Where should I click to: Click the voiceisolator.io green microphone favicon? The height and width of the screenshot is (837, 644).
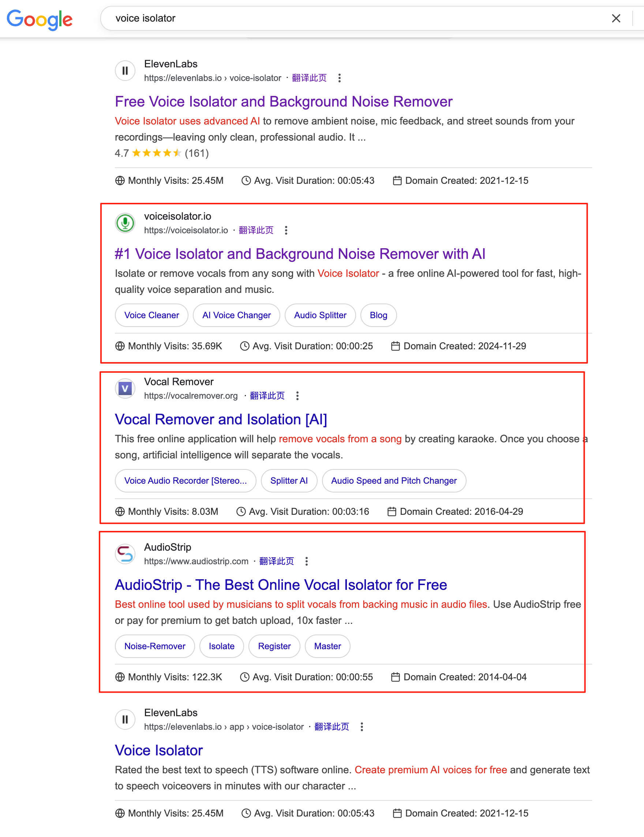125,223
